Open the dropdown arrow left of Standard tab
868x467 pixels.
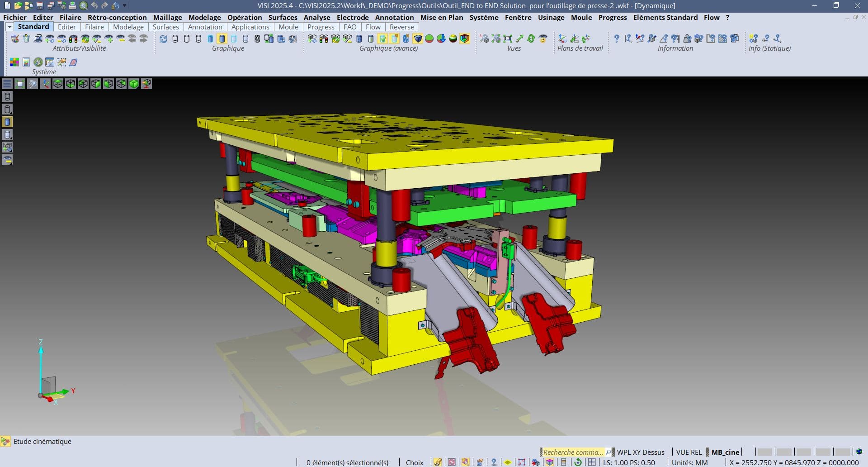tap(9, 27)
